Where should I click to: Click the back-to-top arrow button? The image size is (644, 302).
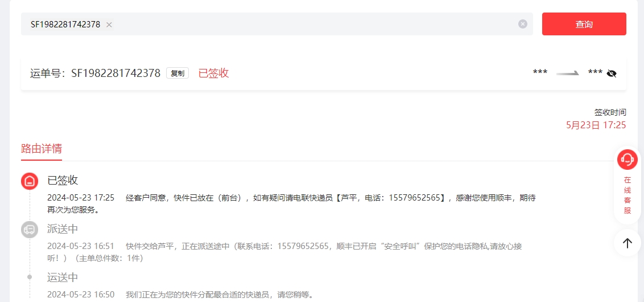click(x=627, y=243)
